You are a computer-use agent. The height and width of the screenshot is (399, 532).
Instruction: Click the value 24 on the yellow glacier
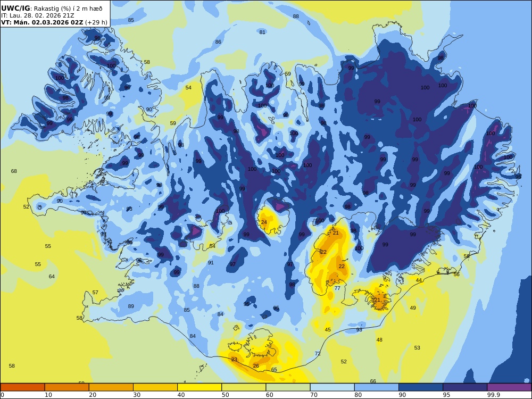point(264,222)
